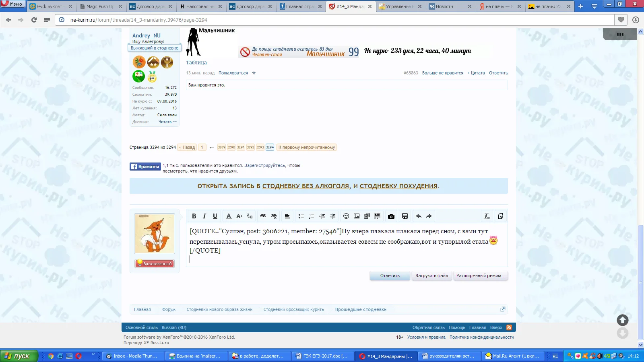This screenshot has width=644, height=362.
Task: Toggle italic formatting in the reply editor
Action: pyautogui.click(x=204, y=216)
